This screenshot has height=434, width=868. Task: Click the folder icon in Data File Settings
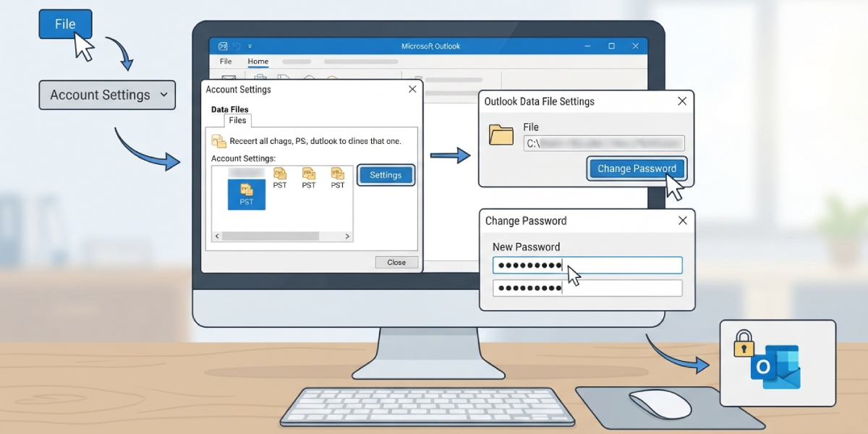click(501, 135)
